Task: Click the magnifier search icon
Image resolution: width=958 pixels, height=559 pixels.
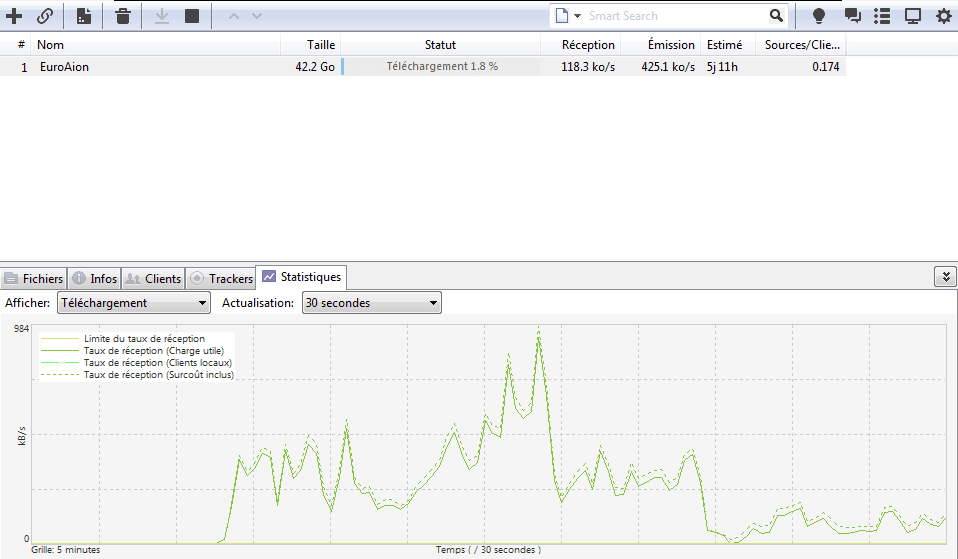Action: click(776, 16)
